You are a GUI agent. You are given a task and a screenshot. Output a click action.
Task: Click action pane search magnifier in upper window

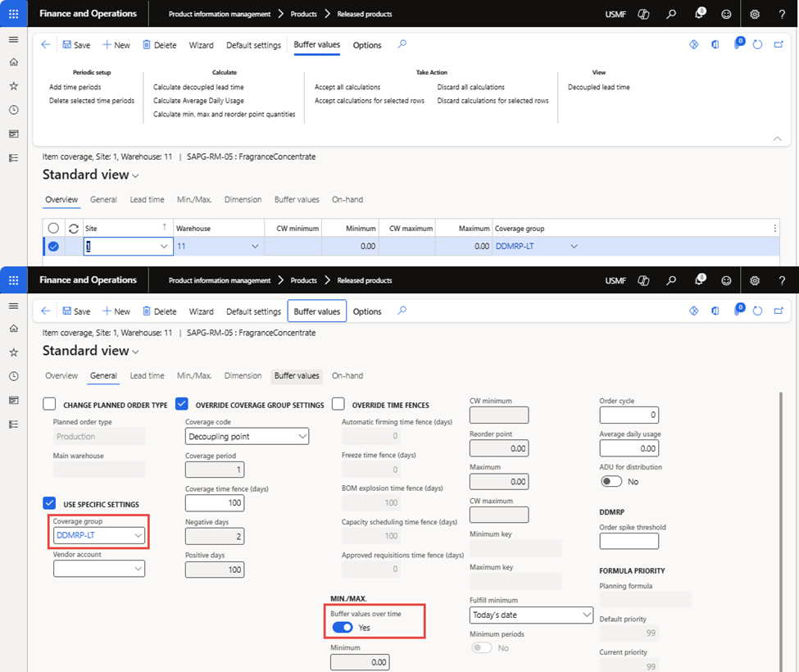coord(402,44)
